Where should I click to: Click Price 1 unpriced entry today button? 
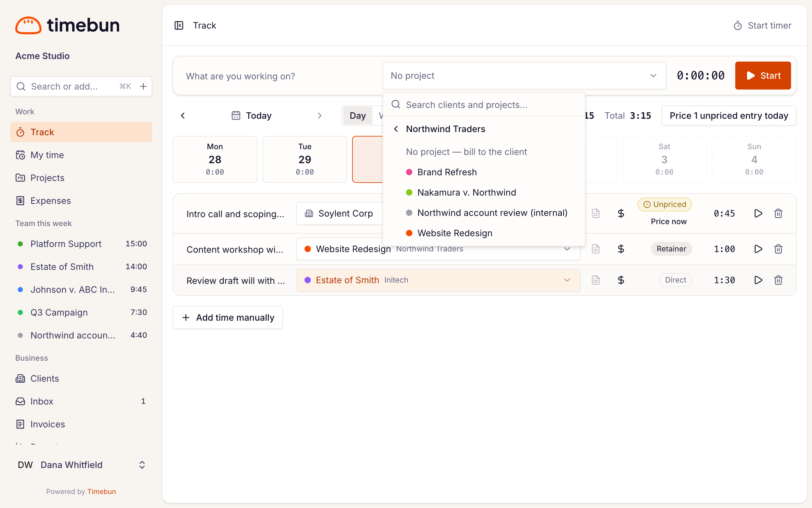coord(729,116)
